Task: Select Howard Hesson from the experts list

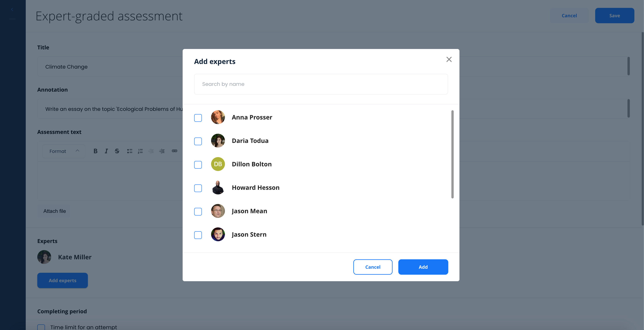Action: [198, 188]
